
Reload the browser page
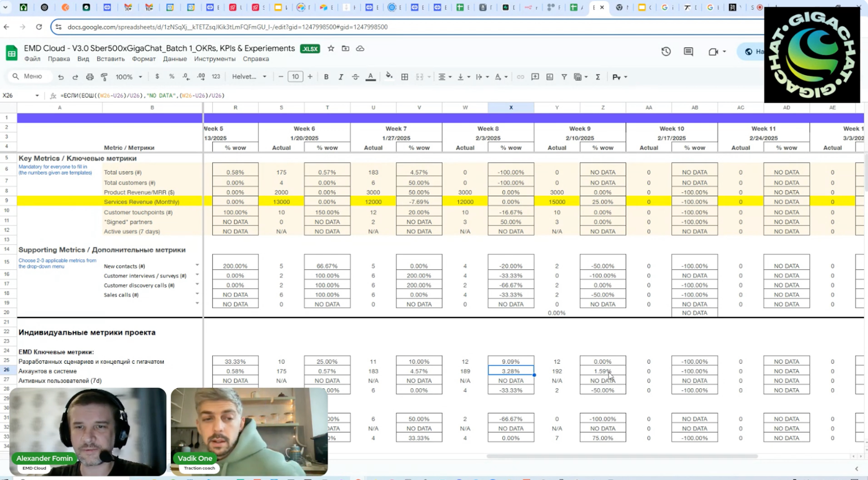pyautogui.click(x=39, y=27)
